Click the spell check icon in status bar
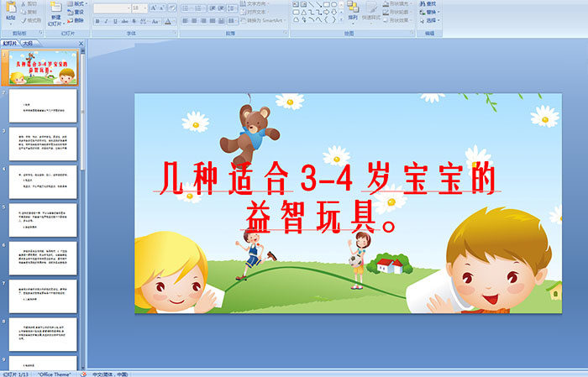The width and height of the screenshot is (588, 377). coord(83,374)
